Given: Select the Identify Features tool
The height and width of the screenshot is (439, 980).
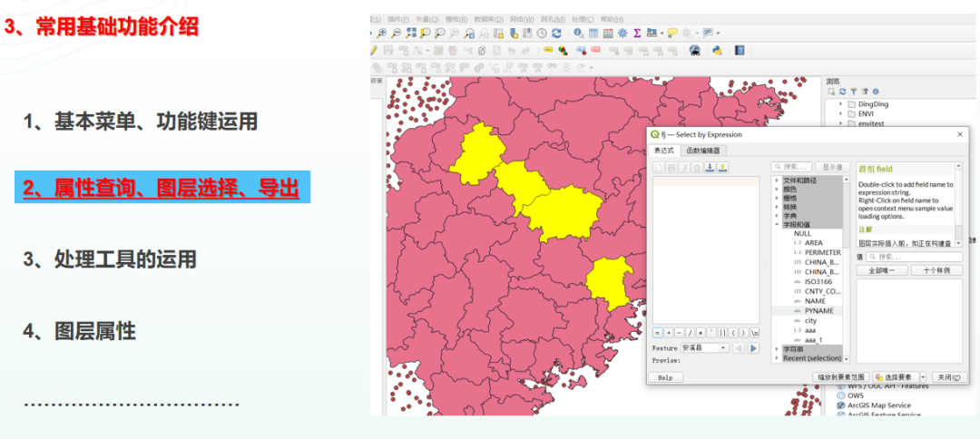Looking at the screenshot, I should click(578, 33).
